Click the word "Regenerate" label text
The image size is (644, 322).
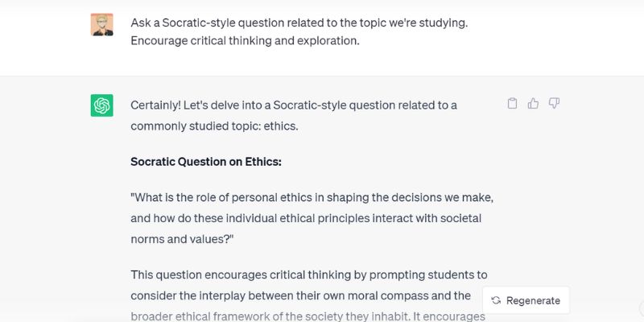tap(533, 300)
